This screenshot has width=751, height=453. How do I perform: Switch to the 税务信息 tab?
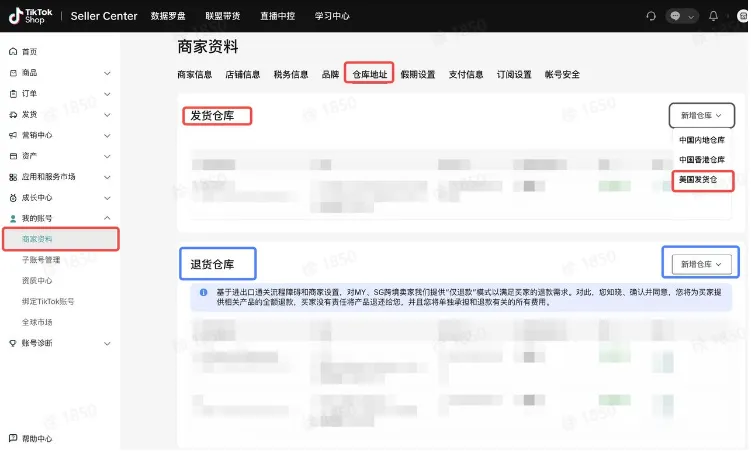click(291, 75)
